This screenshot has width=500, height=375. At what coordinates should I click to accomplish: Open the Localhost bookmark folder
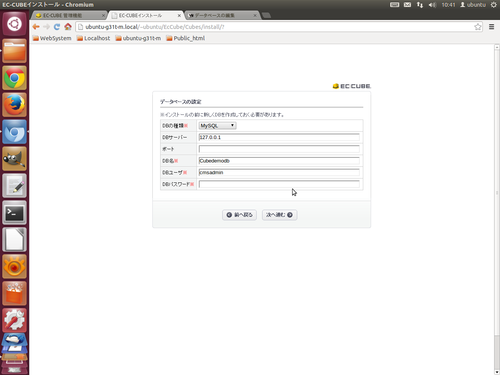click(x=93, y=38)
